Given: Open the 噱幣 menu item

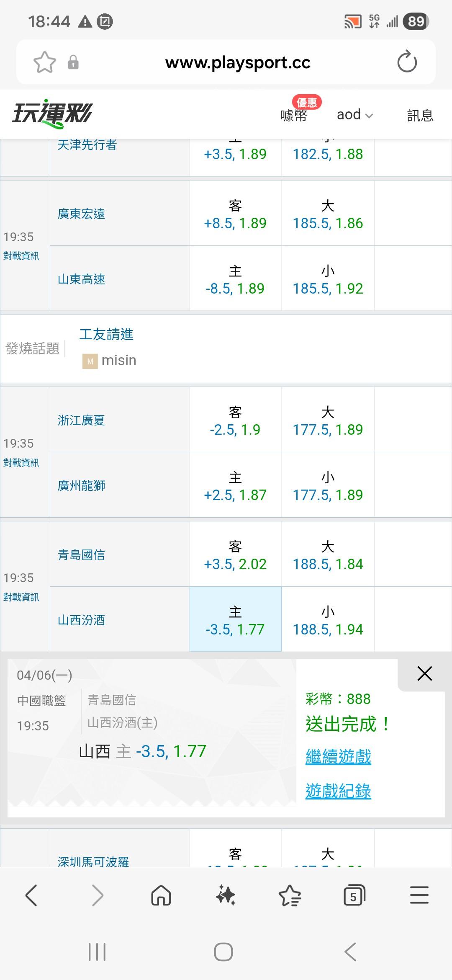Looking at the screenshot, I should (x=294, y=115).
